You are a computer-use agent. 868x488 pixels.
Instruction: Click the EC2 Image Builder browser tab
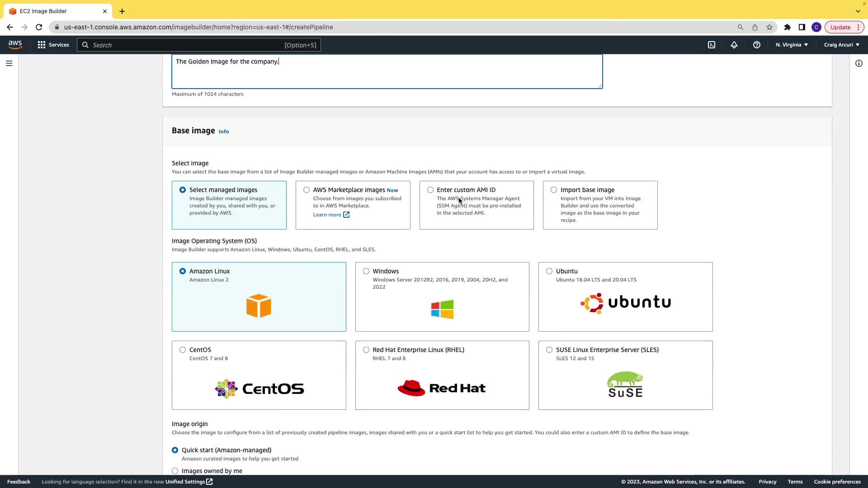[43, 11]
